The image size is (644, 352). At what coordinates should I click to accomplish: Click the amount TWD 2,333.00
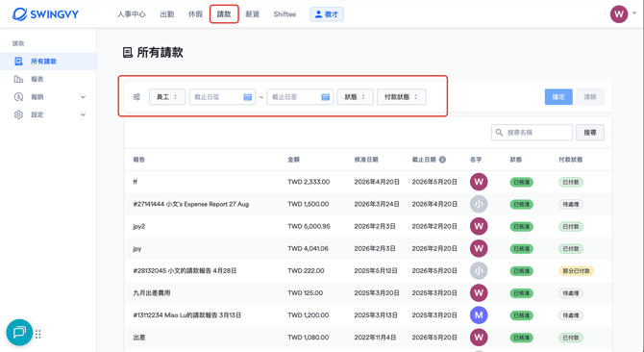[309, 182]
